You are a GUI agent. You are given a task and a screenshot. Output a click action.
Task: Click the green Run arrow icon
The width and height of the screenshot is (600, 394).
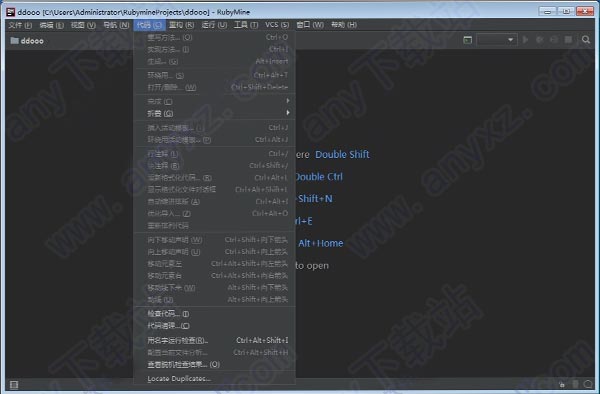pos(525,40)
